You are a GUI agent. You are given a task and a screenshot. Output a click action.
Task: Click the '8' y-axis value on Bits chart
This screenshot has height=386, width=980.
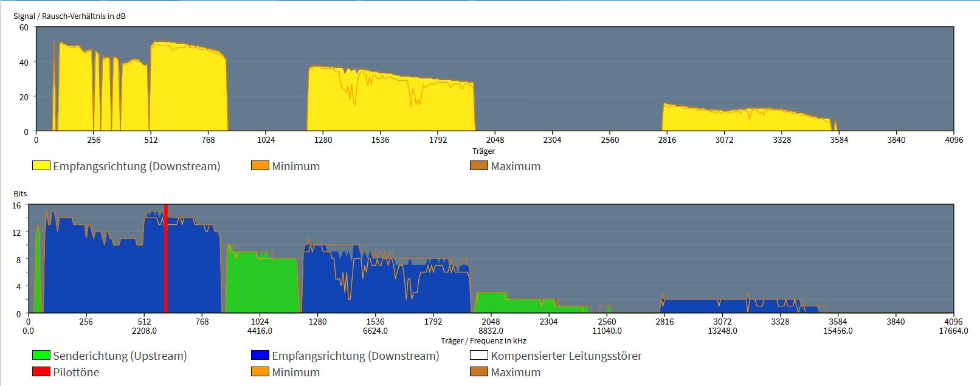click(18, 260)
